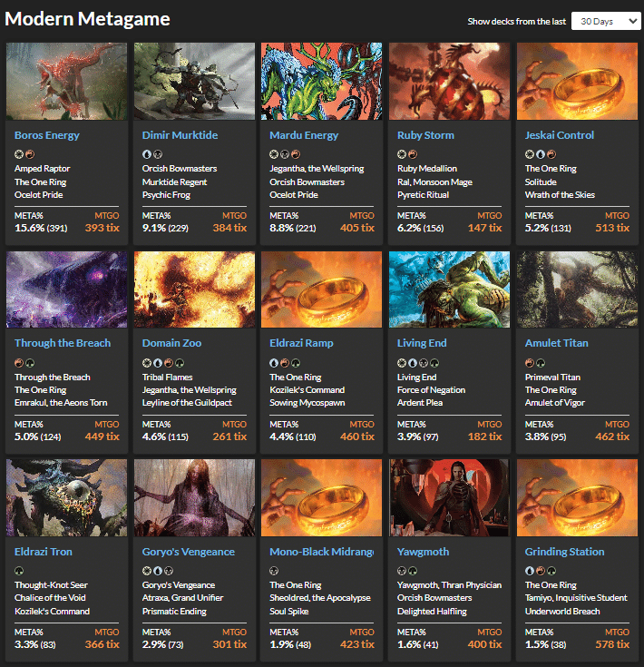644x667 pixels.
Task: Click Wrath of the Skies card name
Action: click(x=560, y=195)
